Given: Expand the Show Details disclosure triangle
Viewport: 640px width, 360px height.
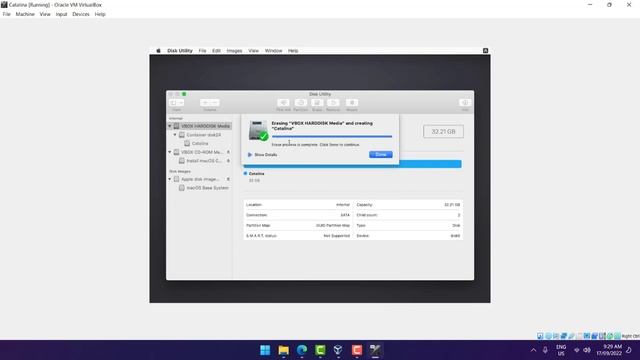Looking at the screenshot, I should tap(250, 155).
